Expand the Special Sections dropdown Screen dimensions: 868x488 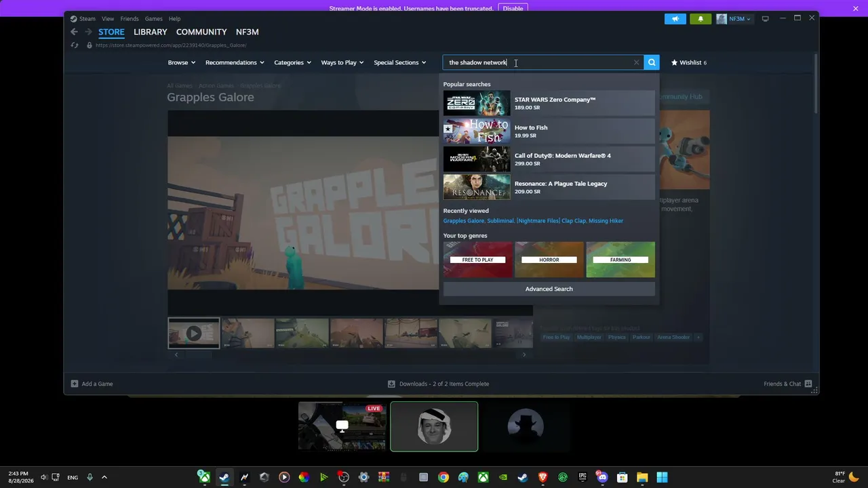tap(400, 62)
